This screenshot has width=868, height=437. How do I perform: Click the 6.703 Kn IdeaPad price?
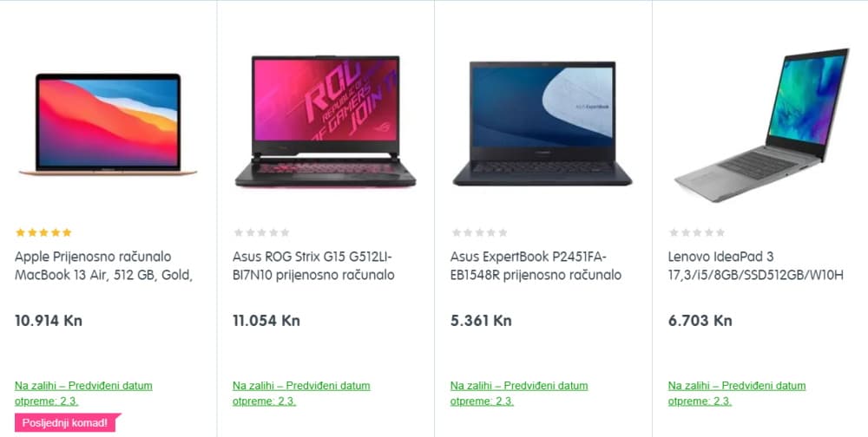[x=700, y=320]
